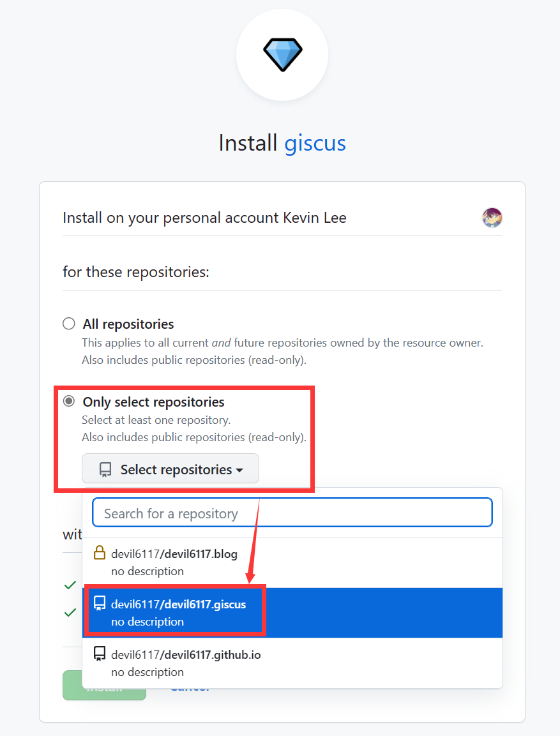The image size is (560, 736).
Task: Click the book icon in Select repositories
Action: [x=105, y=470]
